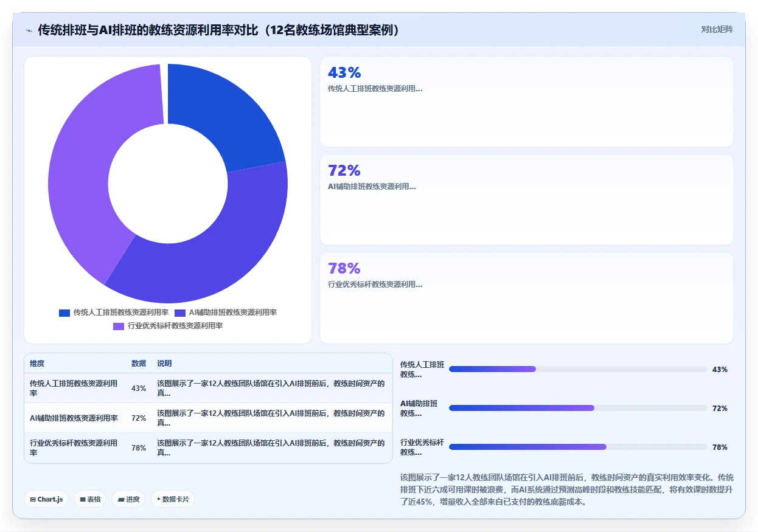Image resolution: width=758 pixels, height=532 pixels.
Task: Click the summary paragraph starting 该图展示了一家12人
Action: pyautogui.click(x=567, y=490)
